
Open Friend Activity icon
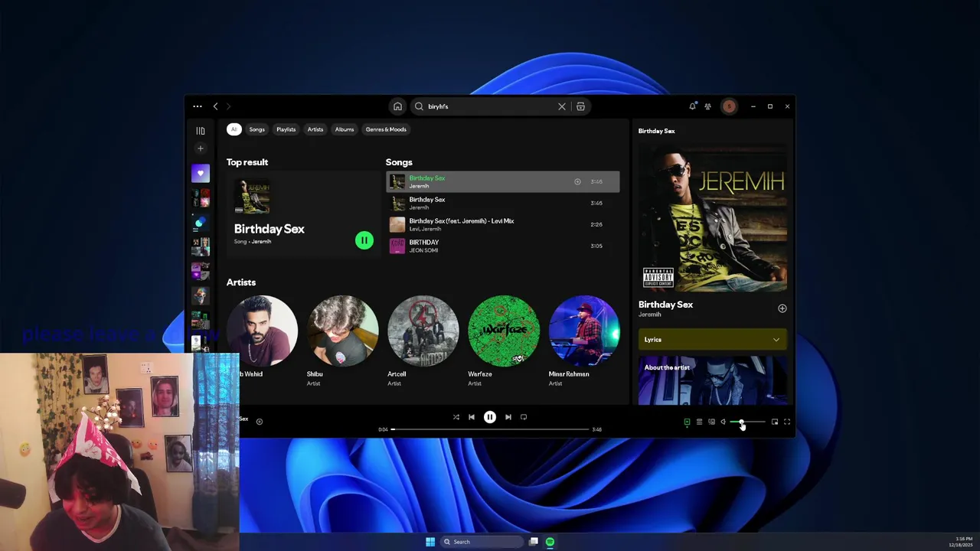coord(707,106)
